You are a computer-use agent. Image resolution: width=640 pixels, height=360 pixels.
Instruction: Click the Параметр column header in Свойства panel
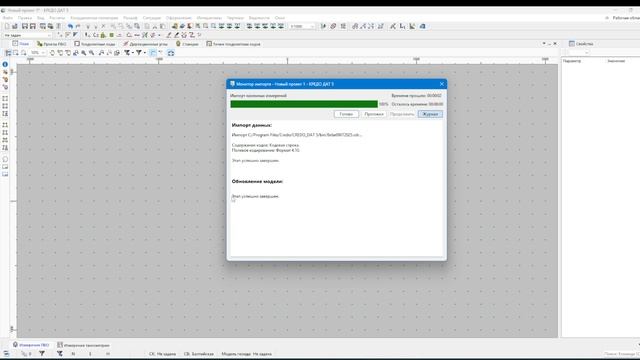point(572,61)
